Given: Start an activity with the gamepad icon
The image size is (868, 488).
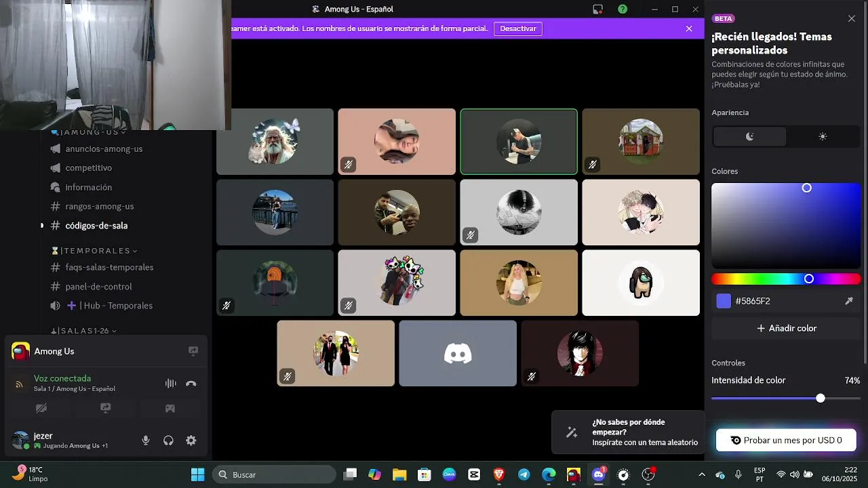Looking at the screenshot, I should coord(170,408).
